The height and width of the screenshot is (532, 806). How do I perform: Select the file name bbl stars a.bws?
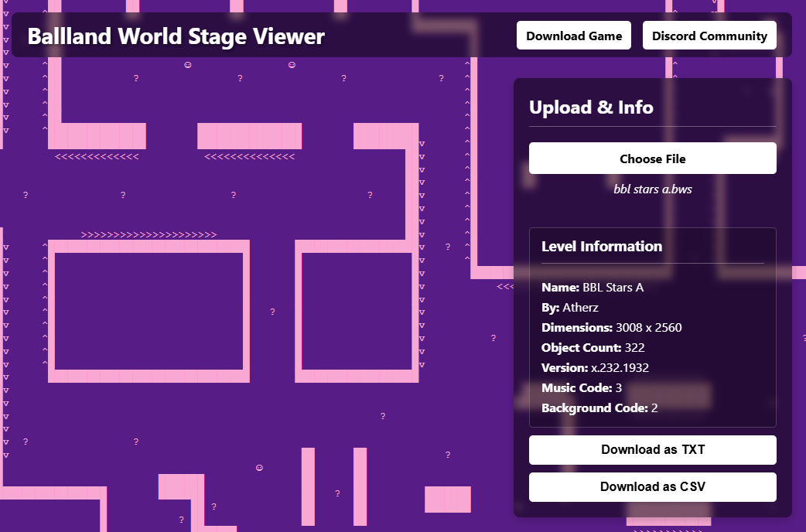(x=652, y=189)
